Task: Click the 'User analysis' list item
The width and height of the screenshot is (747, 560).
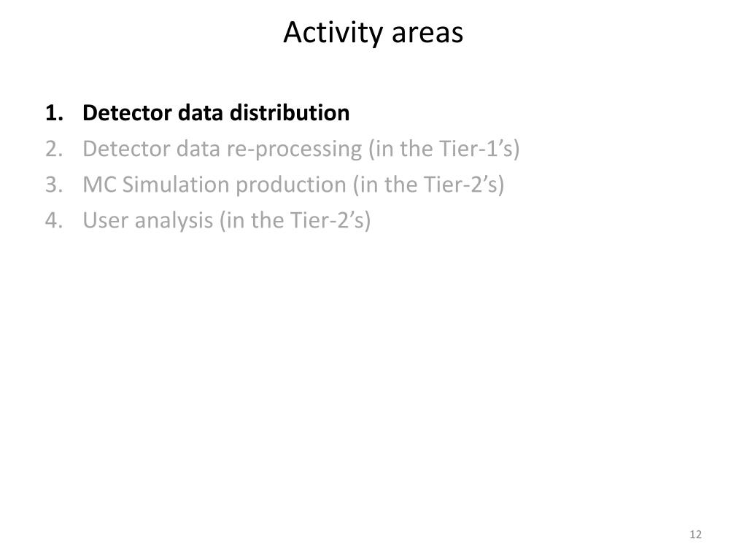Action: (226, 220)
